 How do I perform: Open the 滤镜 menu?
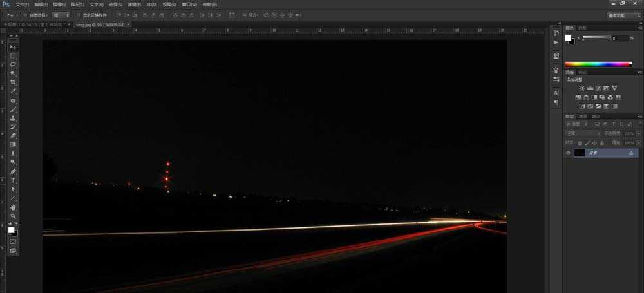(133, 5)
